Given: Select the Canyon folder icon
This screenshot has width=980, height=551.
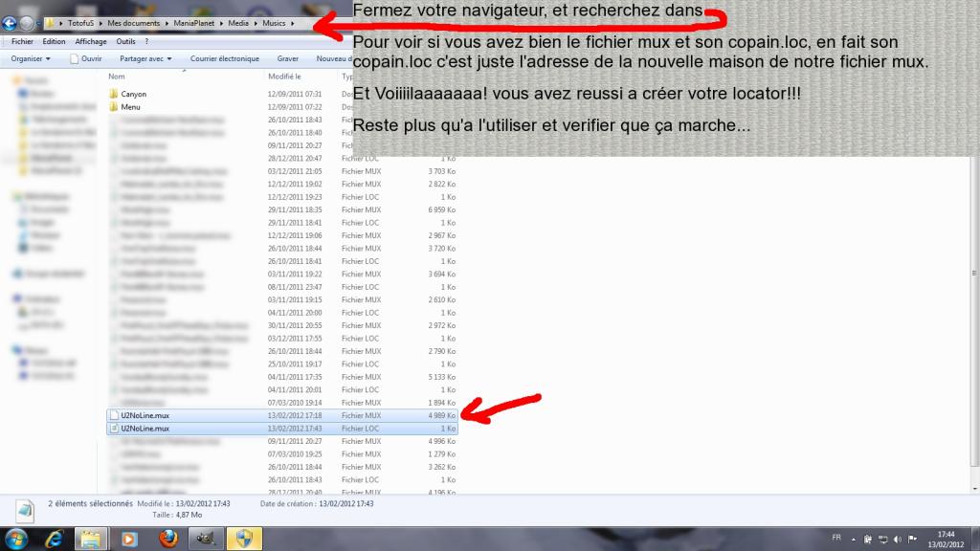Looking at the screenshot, I should point(113,94).
